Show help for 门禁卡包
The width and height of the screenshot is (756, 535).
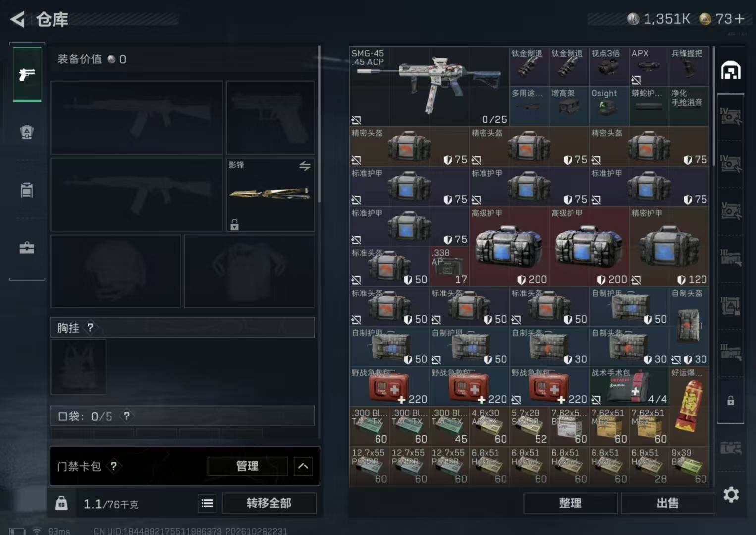[114, 466]
